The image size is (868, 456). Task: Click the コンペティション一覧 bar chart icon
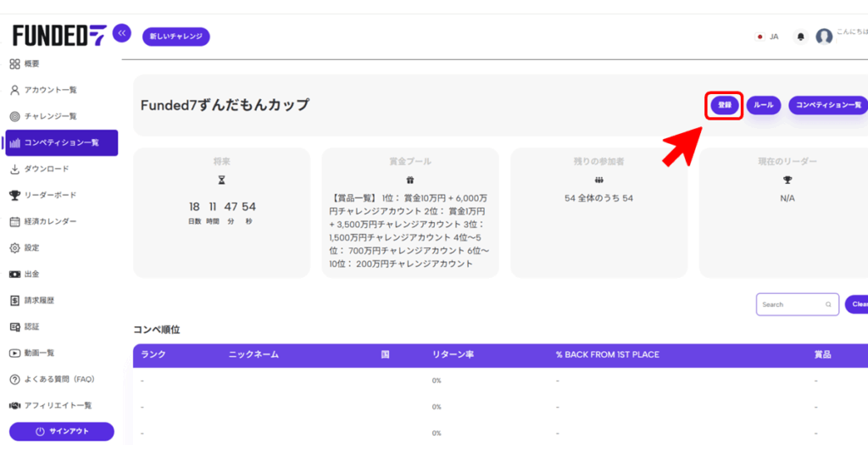click(x=15, y=142)
